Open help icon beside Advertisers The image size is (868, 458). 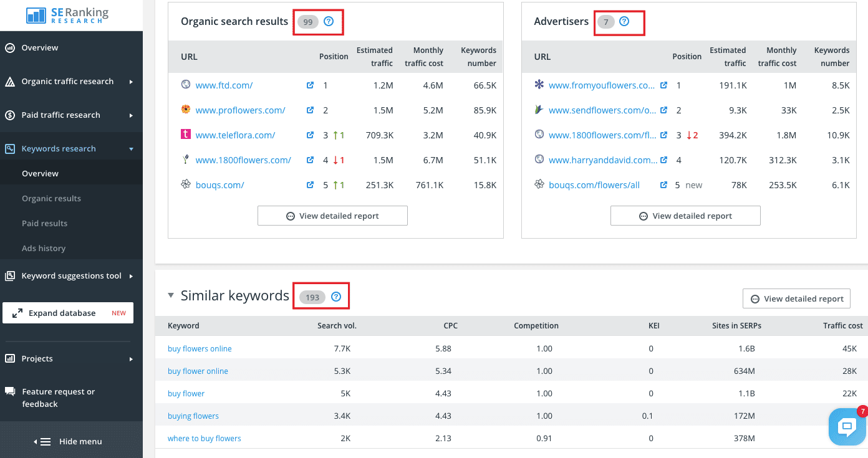click(624, 22)
